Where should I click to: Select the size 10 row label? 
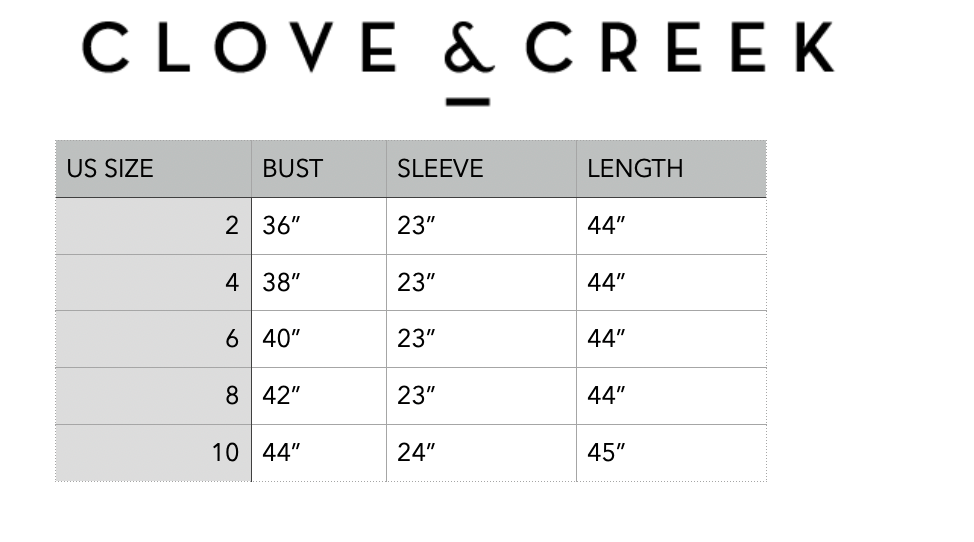225,452
